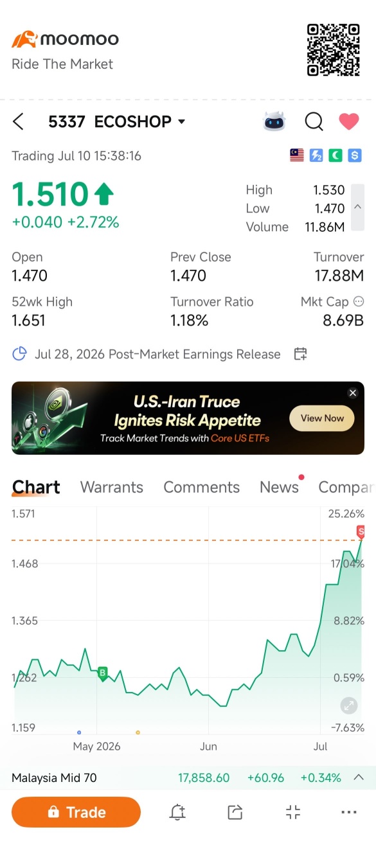Collapse the quote details chevron
376x868 pixels.
click(x=358, y=208)
